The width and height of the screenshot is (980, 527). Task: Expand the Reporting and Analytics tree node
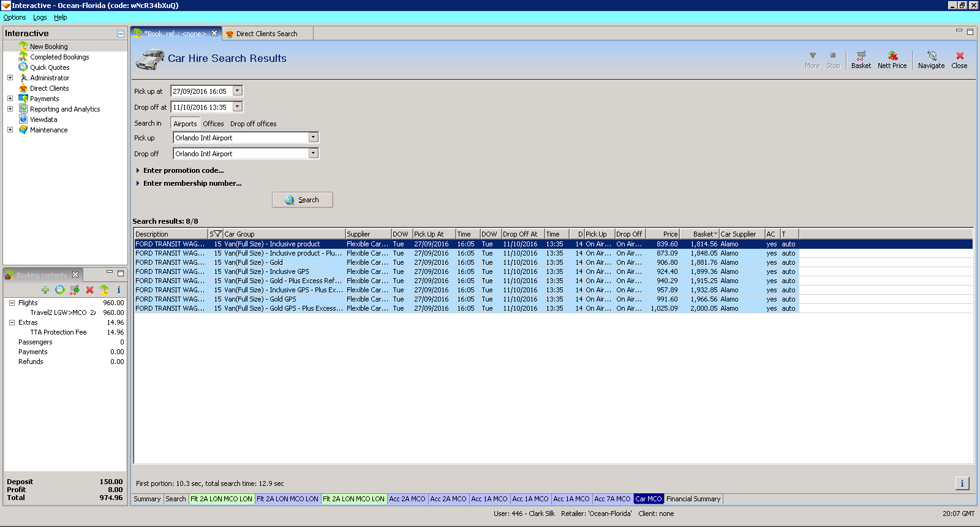[10, 109]
